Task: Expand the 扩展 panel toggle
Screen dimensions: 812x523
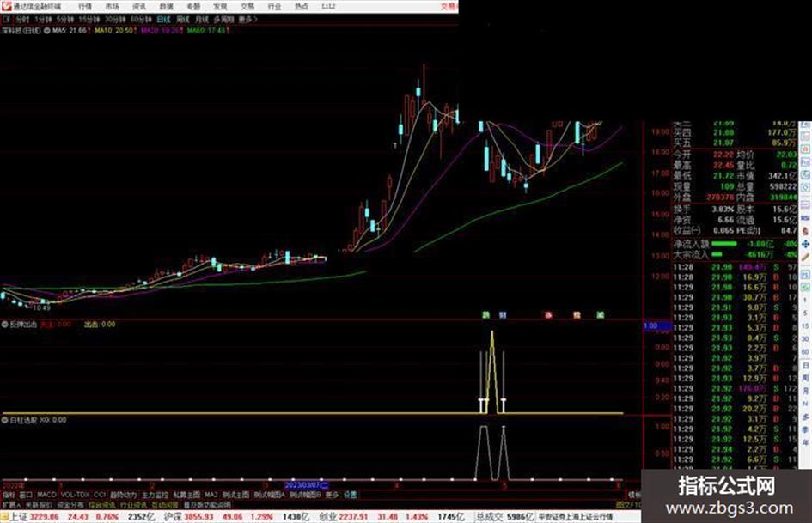Action: point(10,505)
